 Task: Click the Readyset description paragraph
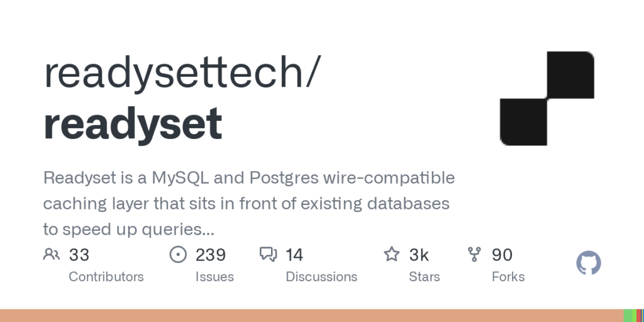tap(249, 204)
